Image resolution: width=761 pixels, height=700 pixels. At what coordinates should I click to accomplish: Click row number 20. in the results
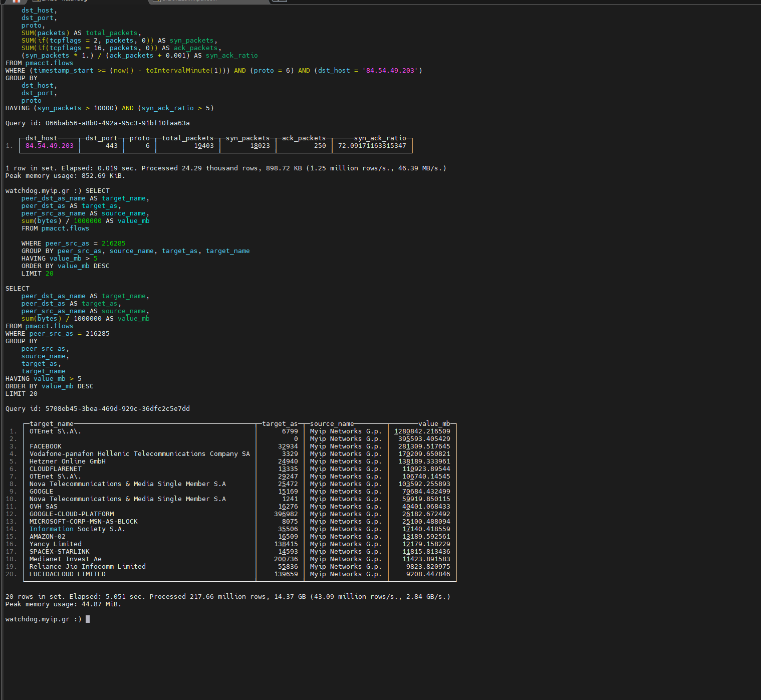(x=11, y=574)
